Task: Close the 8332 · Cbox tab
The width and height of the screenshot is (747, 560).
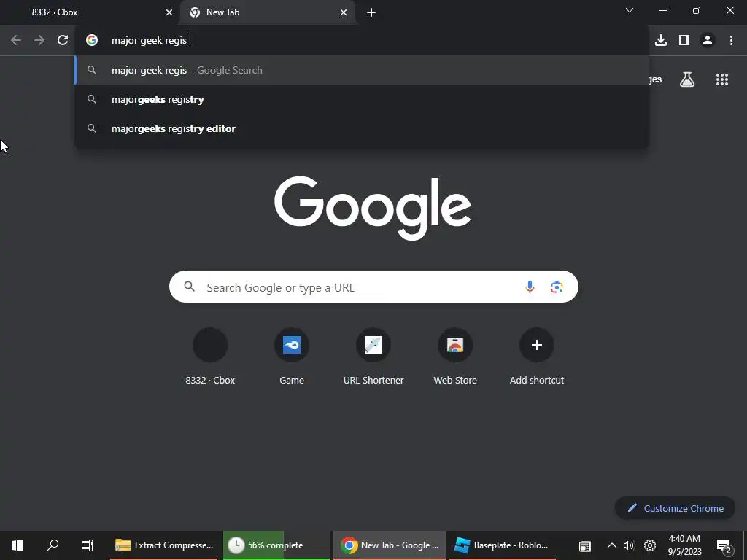Action: [169, 13]
